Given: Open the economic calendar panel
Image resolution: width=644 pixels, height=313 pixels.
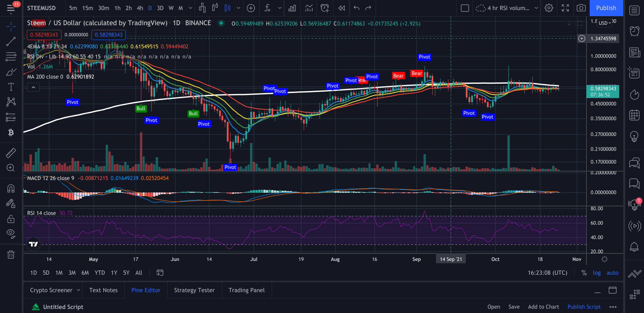Looking at the screenshot, I should (634, 115).
